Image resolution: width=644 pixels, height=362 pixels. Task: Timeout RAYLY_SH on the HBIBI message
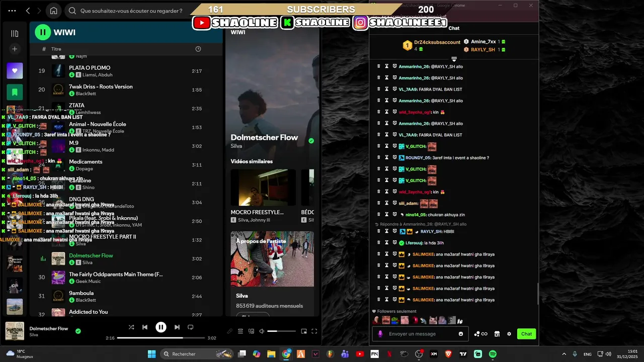(387, 231)
